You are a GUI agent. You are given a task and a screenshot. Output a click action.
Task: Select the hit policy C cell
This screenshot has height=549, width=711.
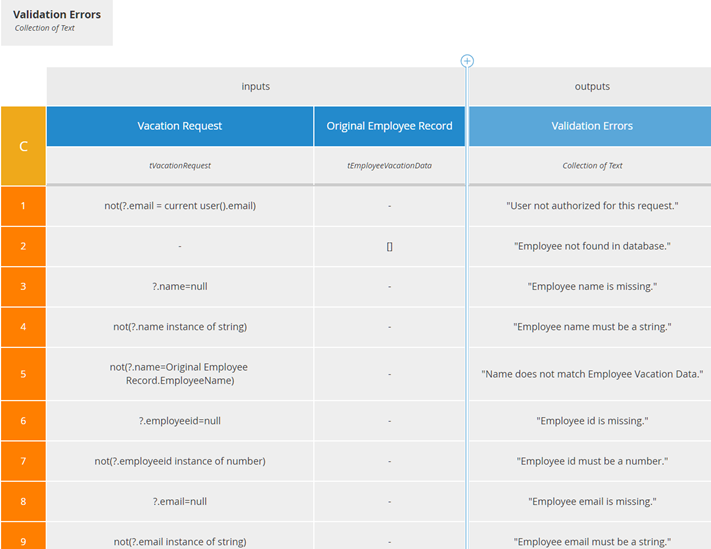click(x=23, y=146)
